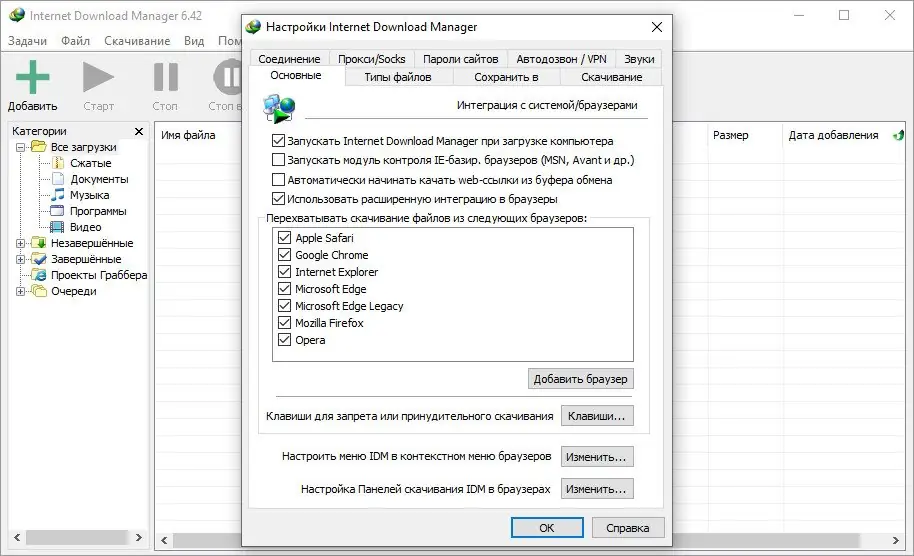Image resolution: width=914 pixels, height=556 pixels.
Task: Click the green icon in download list header
Action: (x=898, y=135)
